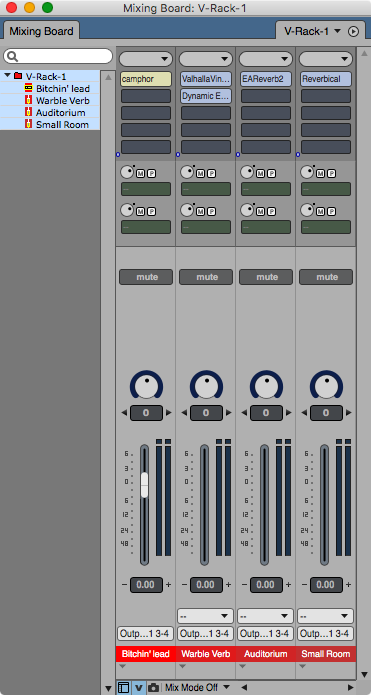Click the magnifier icon in the search box

(x=12, y=56)
